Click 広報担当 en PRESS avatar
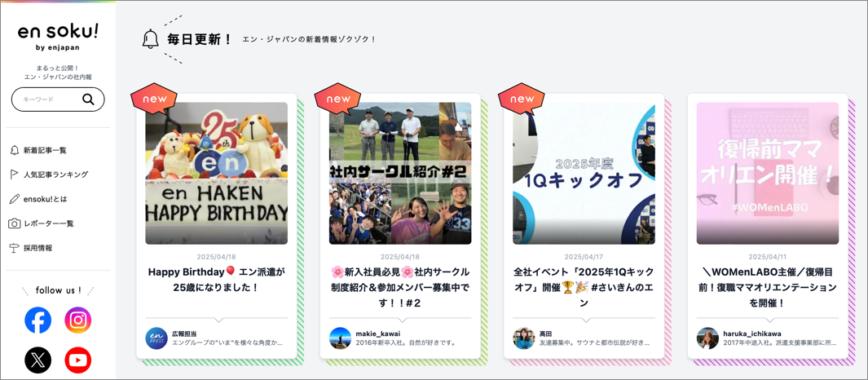 [x=156, y=338]
